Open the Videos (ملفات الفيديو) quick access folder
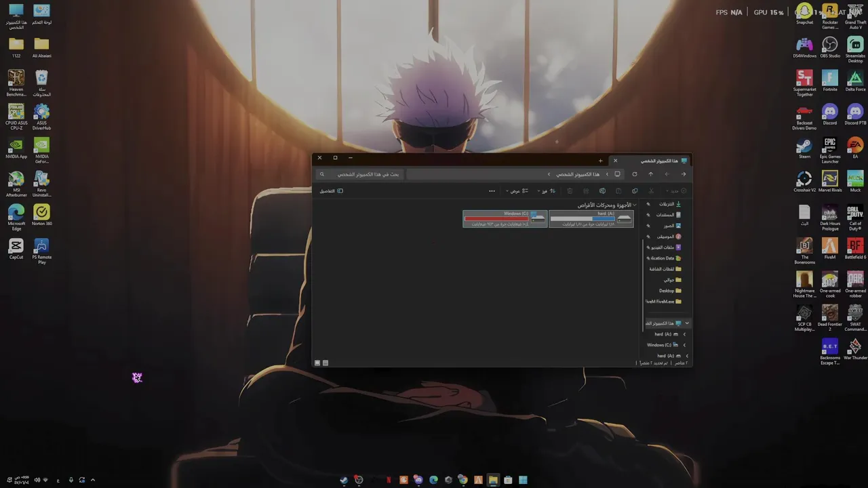The height and width of the screenshot is (488, 868). pos(666,247)
